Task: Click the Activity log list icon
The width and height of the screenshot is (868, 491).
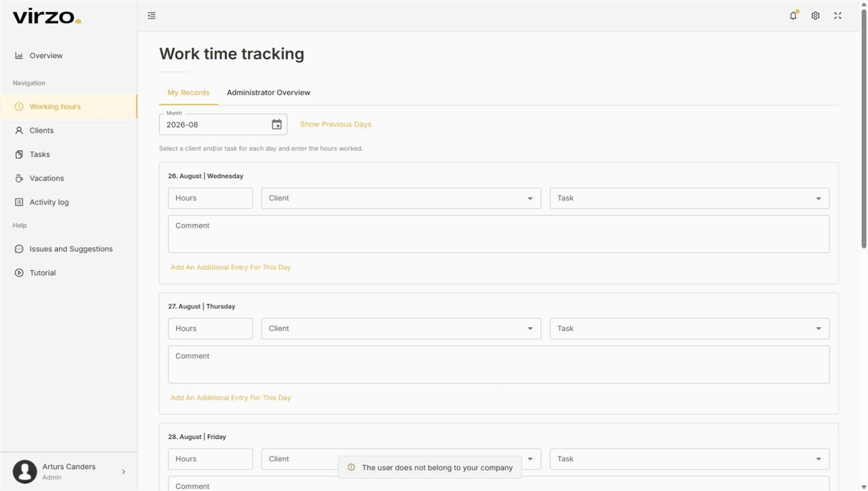Action: (19, 202)
